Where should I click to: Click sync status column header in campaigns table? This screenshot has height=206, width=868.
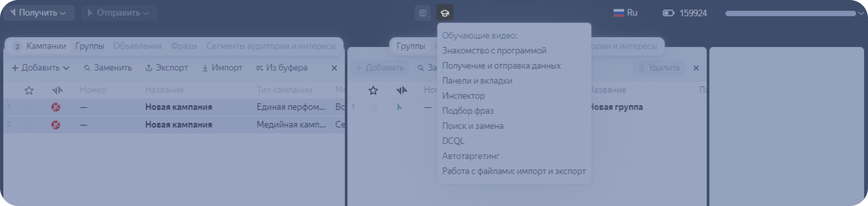coord(57,90)
